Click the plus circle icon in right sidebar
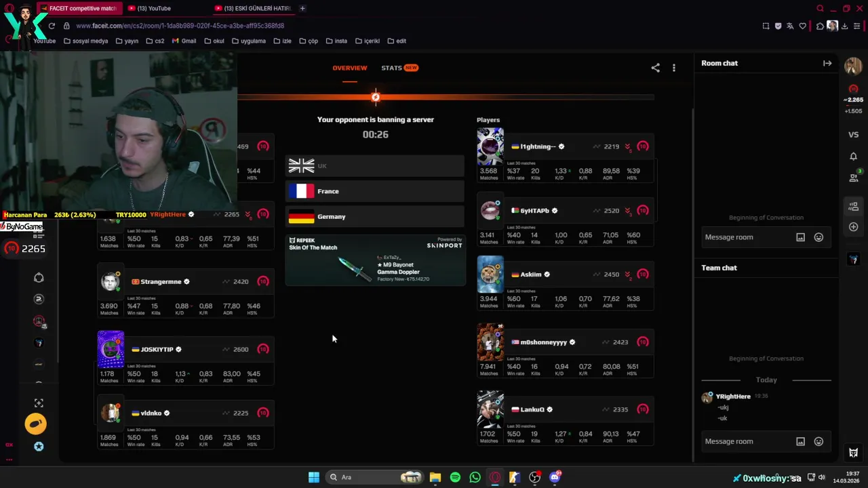868x488 pixels. coord(853,227)
